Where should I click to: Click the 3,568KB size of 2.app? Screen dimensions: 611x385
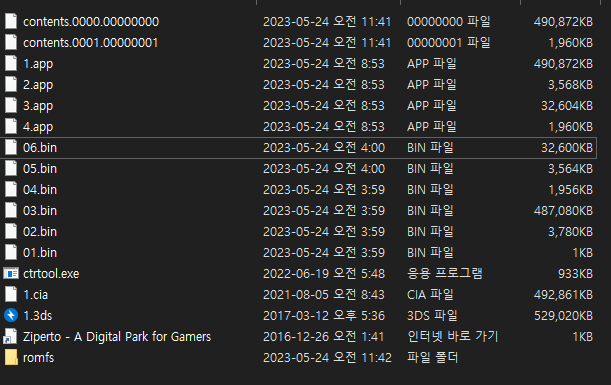click(x=570, y=85)
